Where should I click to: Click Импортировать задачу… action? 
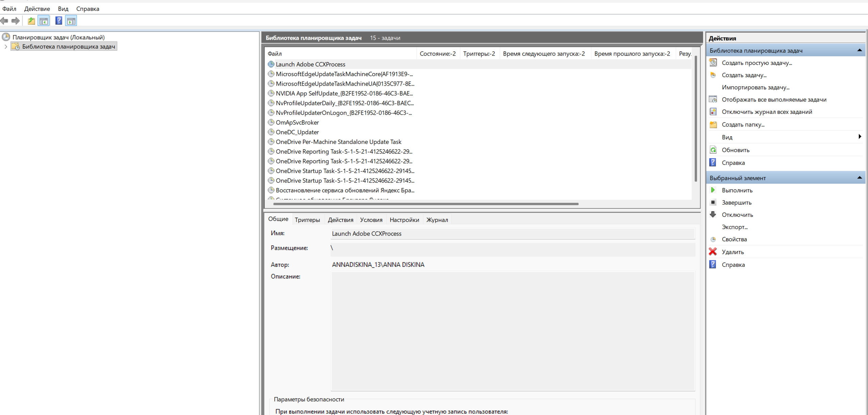(756, 87)
